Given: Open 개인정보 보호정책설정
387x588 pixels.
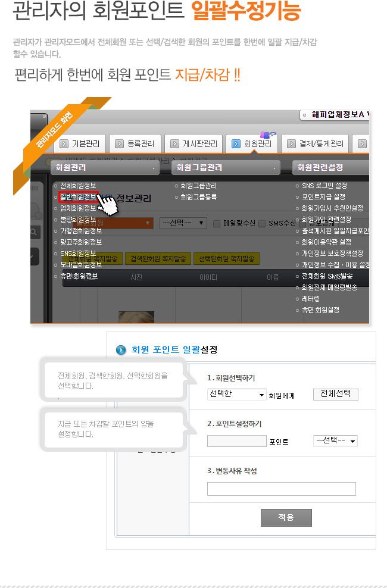Looking at the screenshot, I should coord(332,254).
